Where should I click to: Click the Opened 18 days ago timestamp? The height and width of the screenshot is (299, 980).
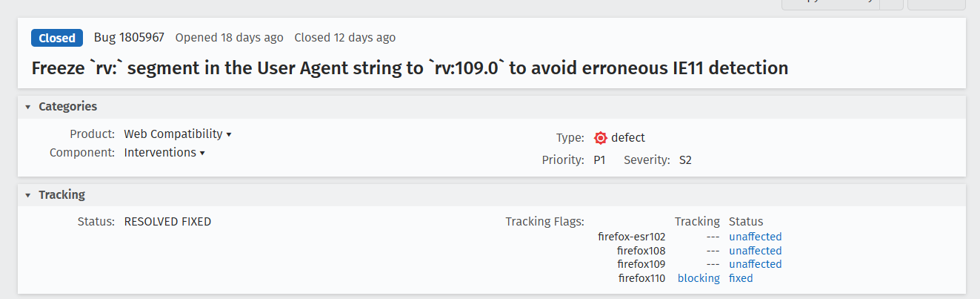click(229, 38)
